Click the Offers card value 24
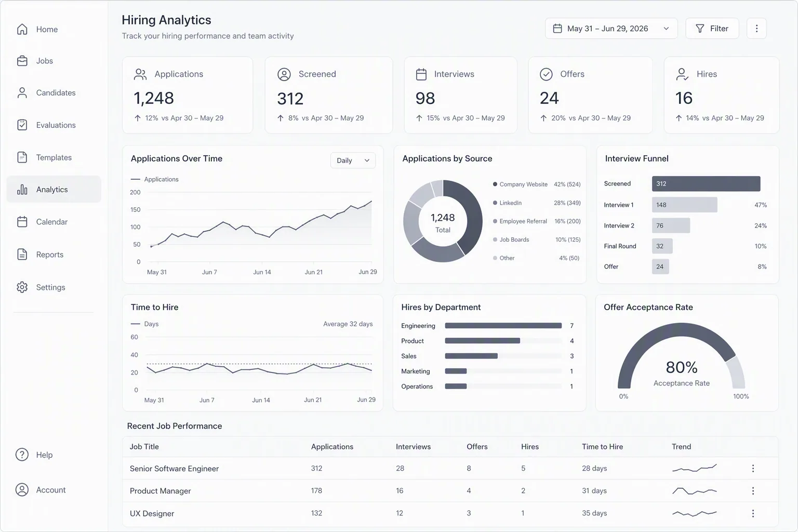798x532 pixels. tap(549, 98)
